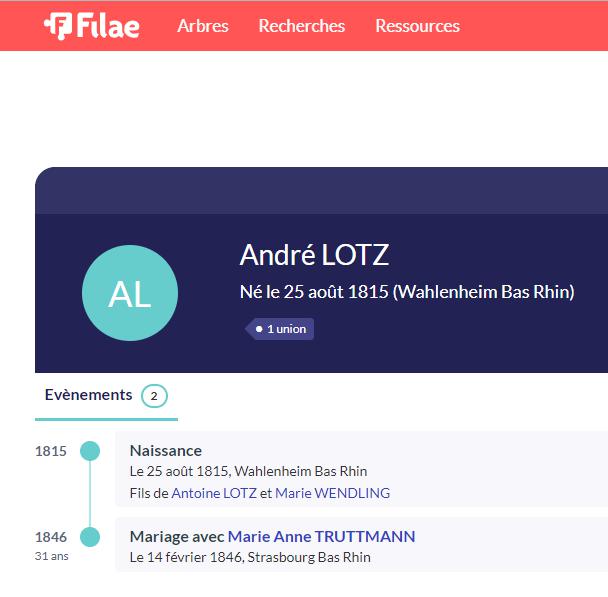Click the birth date and place line
The image size is (608, 597).
[249, 471]
